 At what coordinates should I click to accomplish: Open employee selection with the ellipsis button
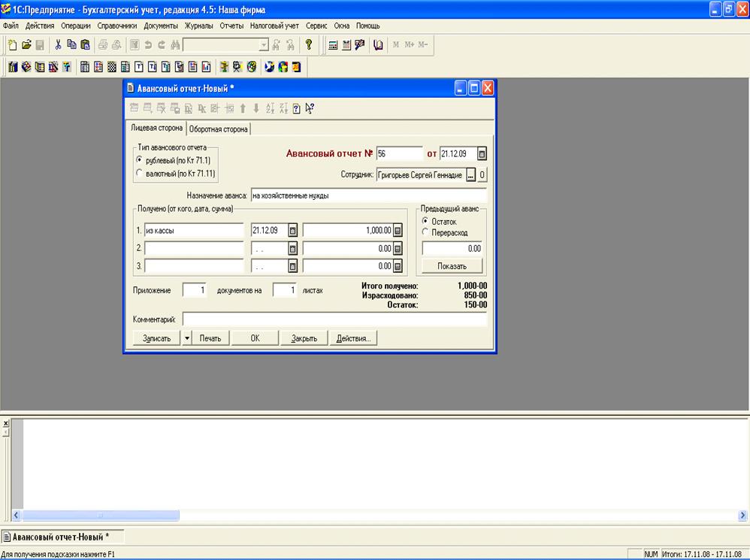click(470, 175)
